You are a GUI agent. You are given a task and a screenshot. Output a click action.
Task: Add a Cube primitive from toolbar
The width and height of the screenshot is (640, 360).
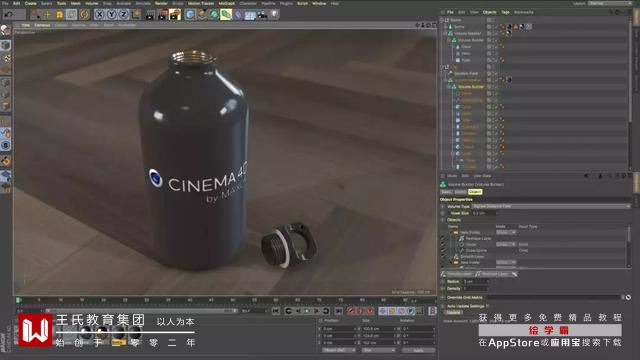tap(190, 15)
